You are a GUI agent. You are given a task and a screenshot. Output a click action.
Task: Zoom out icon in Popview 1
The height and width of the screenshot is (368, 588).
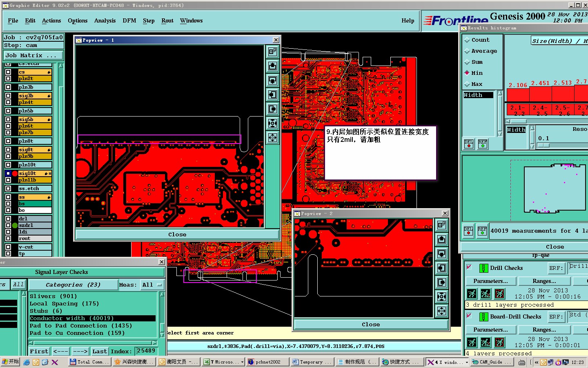tap(272, 138)
